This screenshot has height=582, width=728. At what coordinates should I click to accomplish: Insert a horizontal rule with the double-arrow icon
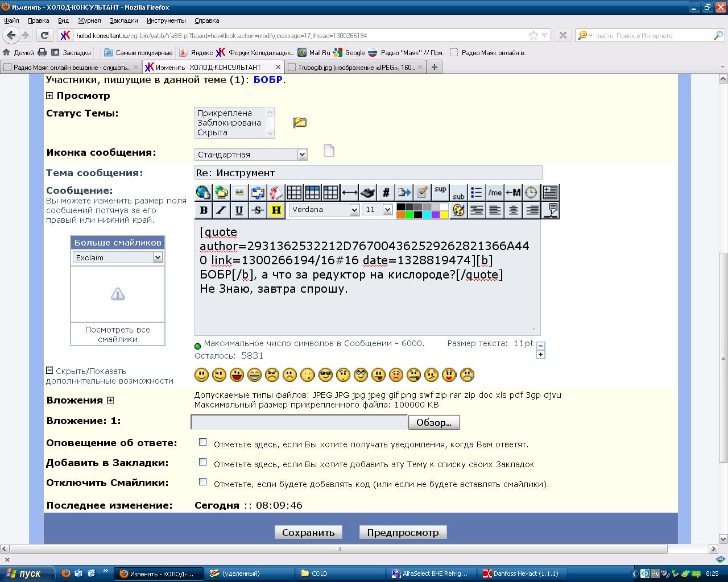click(349, 193)
